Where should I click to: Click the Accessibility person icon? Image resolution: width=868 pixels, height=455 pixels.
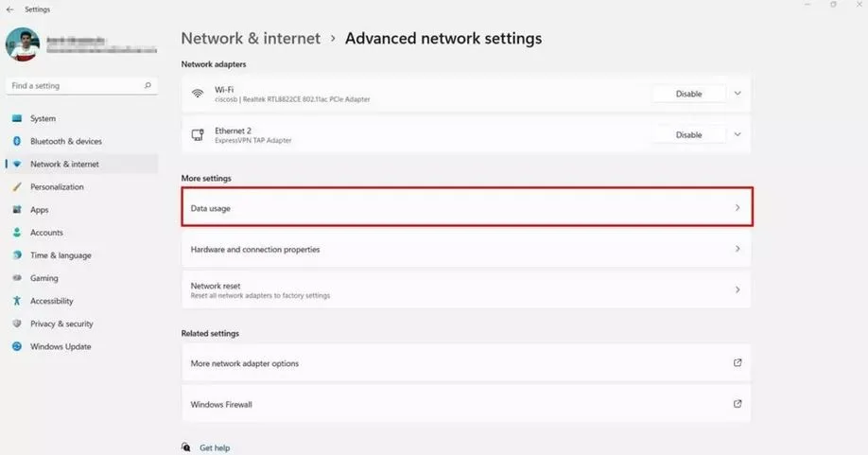17,301
